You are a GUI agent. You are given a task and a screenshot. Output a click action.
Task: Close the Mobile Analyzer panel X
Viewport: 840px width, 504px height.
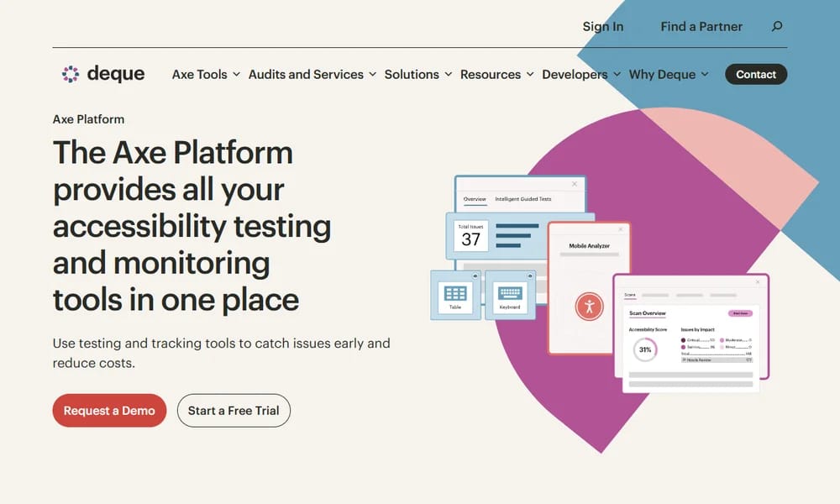[x=621, y=229]
